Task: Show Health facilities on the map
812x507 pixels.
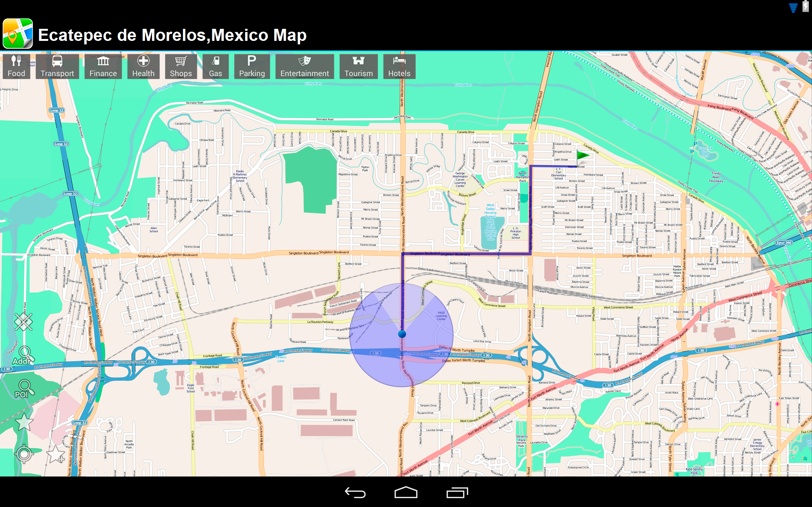Action: 143,66
